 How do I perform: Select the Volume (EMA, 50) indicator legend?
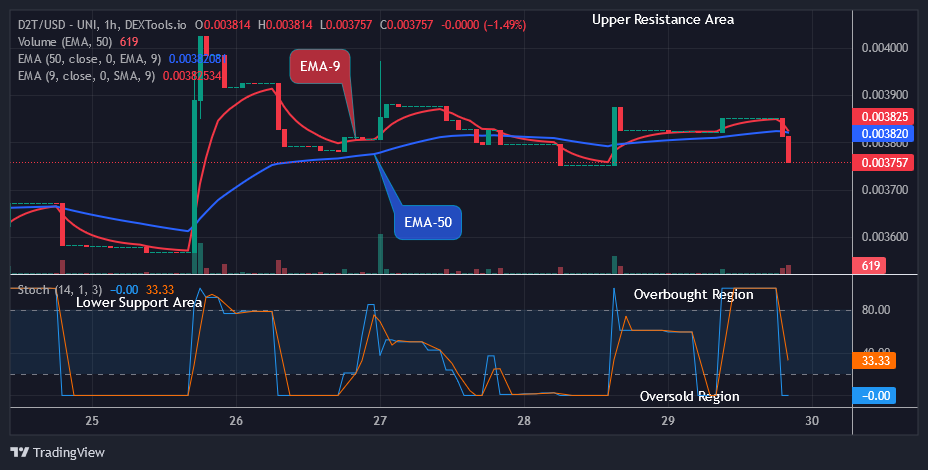(x=67, y=42)
